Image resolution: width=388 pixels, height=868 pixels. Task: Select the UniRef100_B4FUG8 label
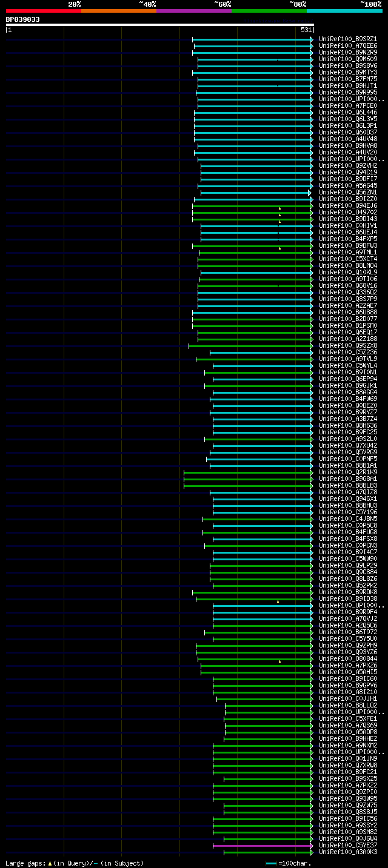coord(348,532)
